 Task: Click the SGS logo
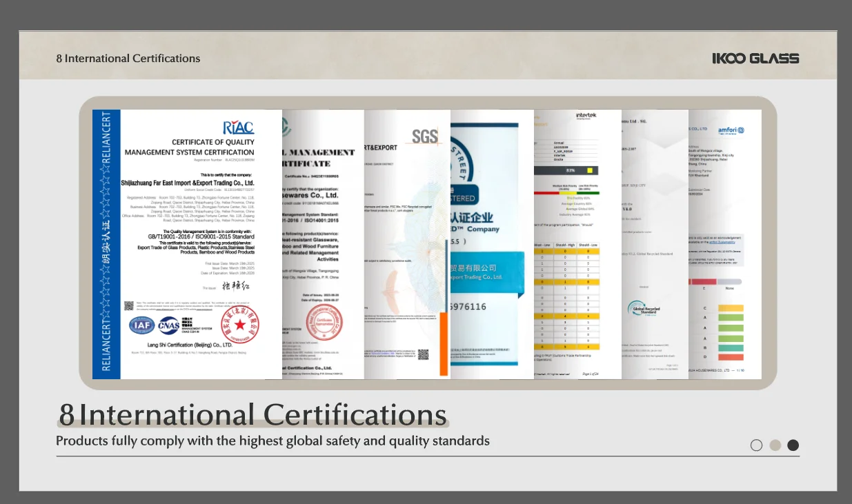click(425, 137)
